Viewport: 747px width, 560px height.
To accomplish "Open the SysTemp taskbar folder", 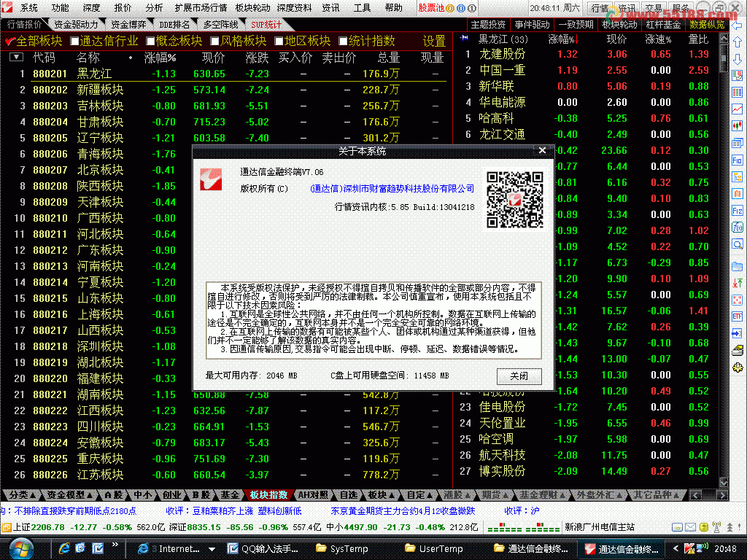I will coord(341,548).
